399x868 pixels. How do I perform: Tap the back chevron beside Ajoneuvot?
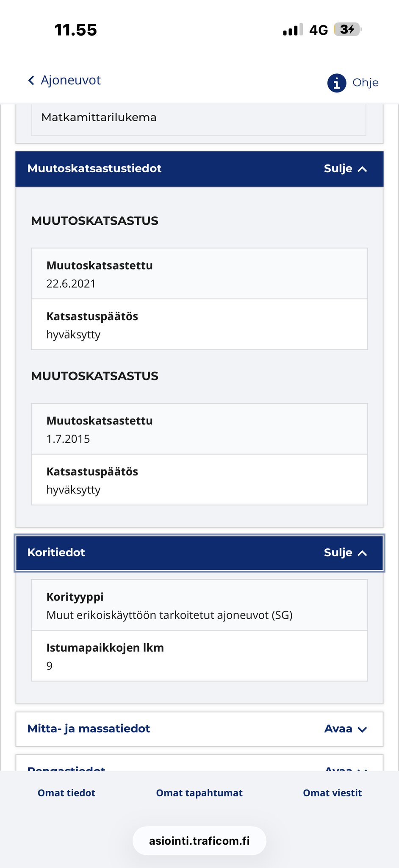(31, 81)
